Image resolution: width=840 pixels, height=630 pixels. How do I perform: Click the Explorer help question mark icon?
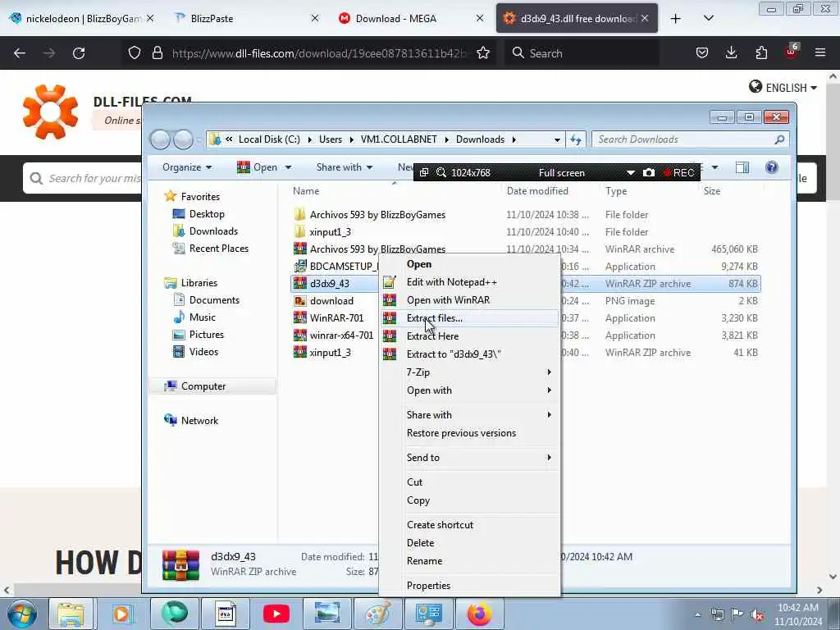pos(771,167)
